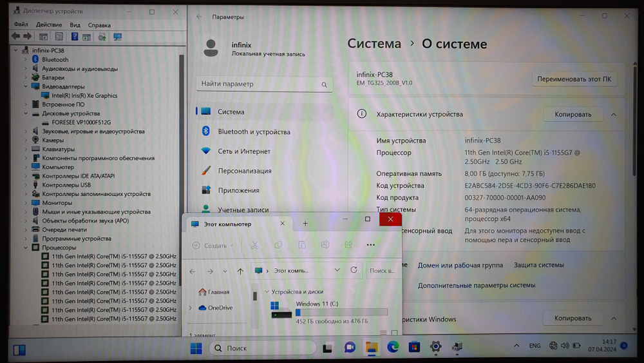
Task: Open the widgets icon at taskbar left
Action: (19, 350)
